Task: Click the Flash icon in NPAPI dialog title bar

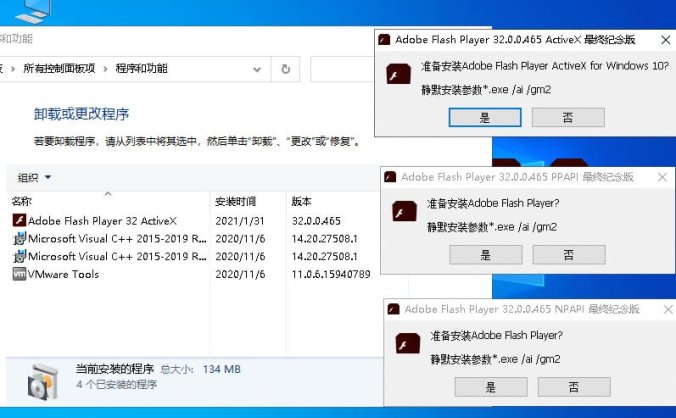Action: click(x=393, y=309)
